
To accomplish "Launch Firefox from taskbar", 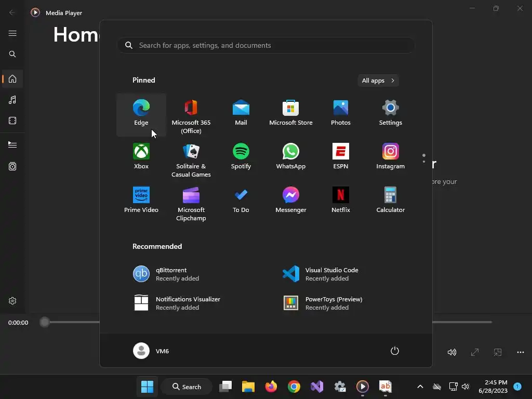I will pos(271,387).
